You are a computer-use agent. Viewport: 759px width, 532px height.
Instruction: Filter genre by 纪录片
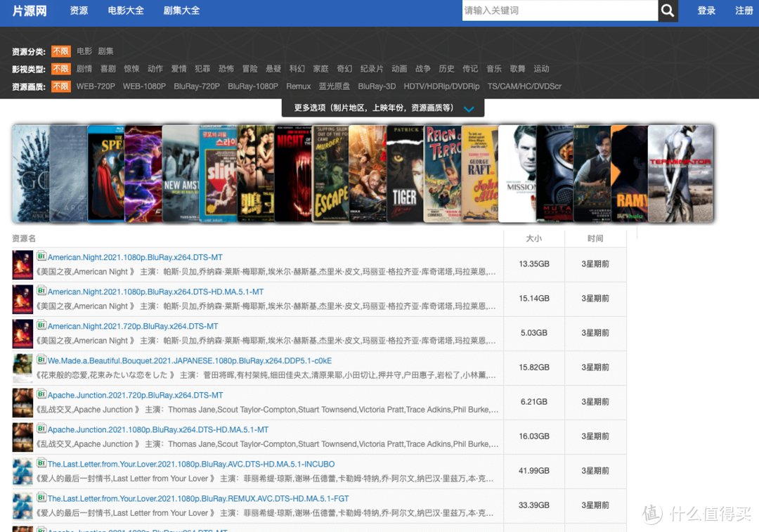point(372,69)
